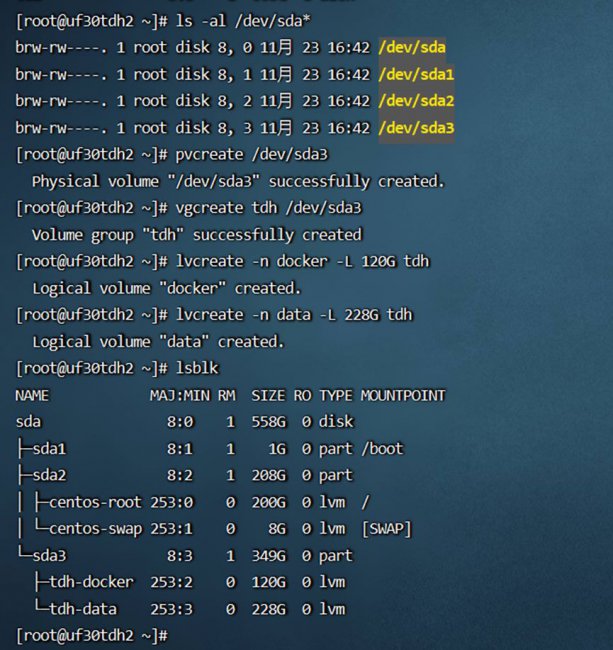Click the 'tdh-docker' lvm entry
This screenshot has height=650, width=613.
point(92,582)
